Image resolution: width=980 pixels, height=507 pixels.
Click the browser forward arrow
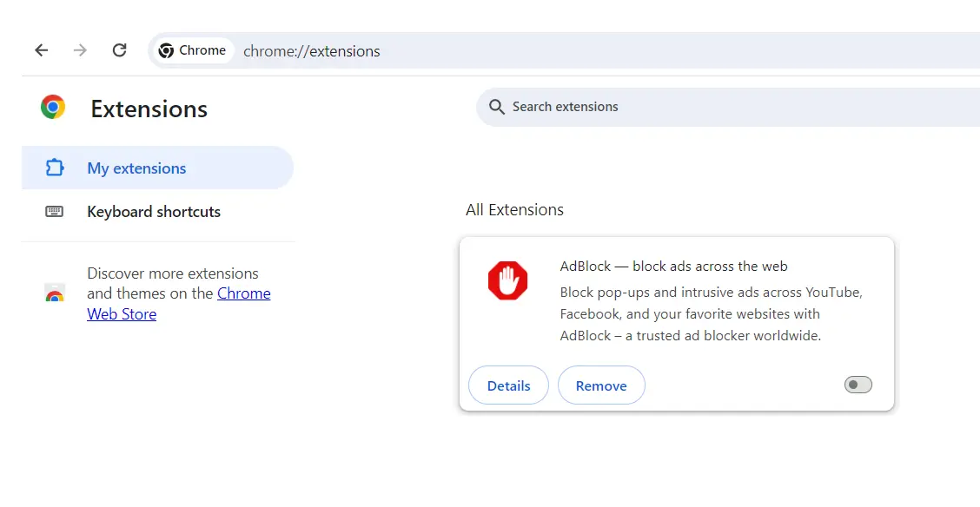[81, 50]
